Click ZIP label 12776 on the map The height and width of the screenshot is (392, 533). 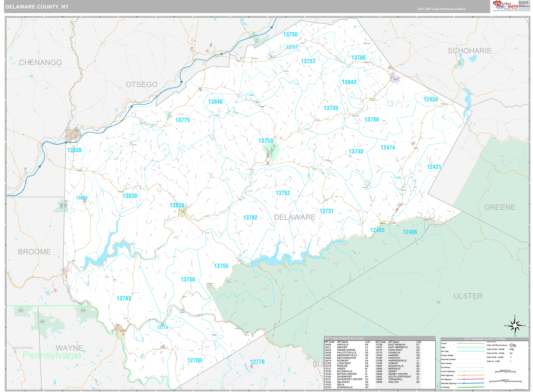point(257,362)
